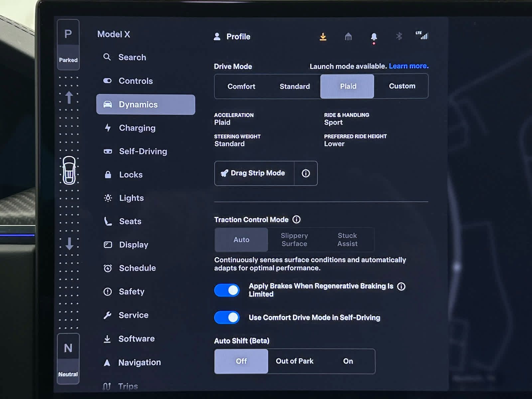The height and width of the screenshot is (399, 532).
Task: Open the Profile person icon
Action: click(217, 37)
